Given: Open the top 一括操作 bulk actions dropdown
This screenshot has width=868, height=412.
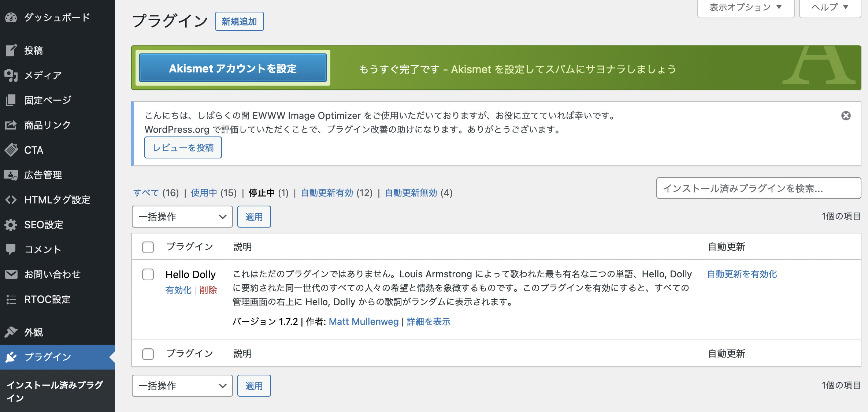Looking at the screenshot, I should tap(182, 217).
